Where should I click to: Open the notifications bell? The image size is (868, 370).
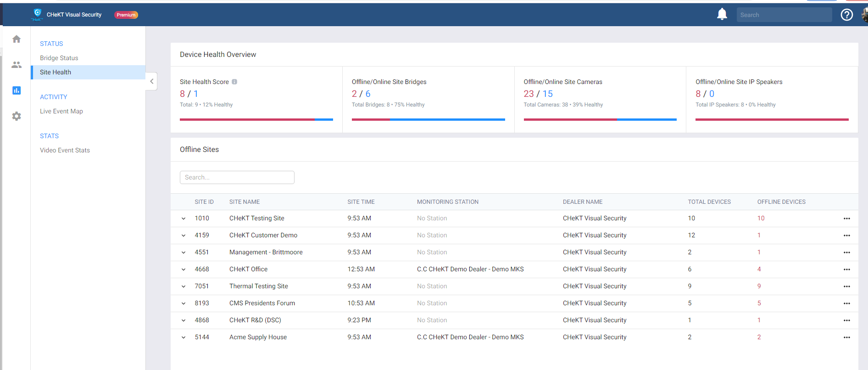(x=722, y=14)
